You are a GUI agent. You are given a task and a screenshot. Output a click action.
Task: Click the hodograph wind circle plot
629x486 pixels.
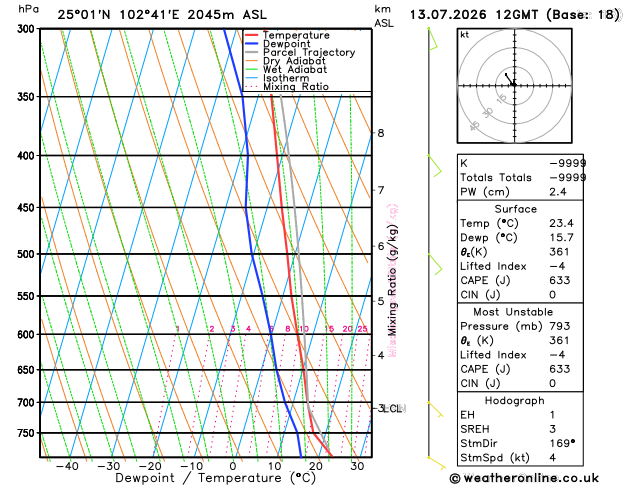pos(515,86)
